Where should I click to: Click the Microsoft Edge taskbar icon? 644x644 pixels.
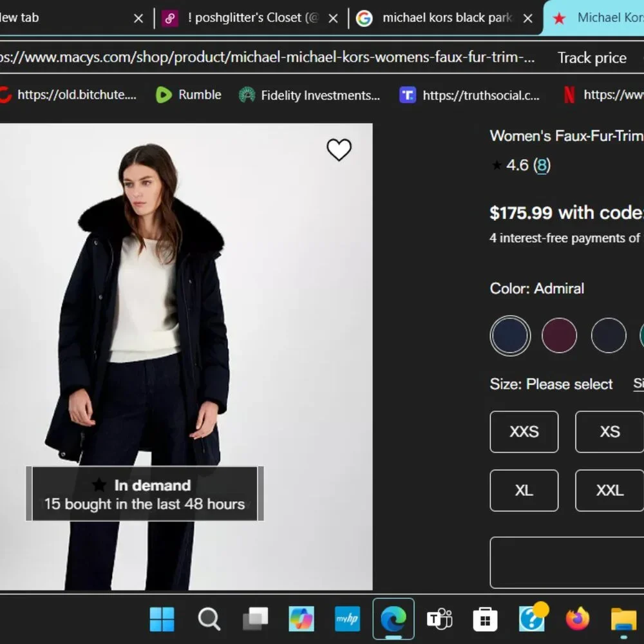[393, 618]
